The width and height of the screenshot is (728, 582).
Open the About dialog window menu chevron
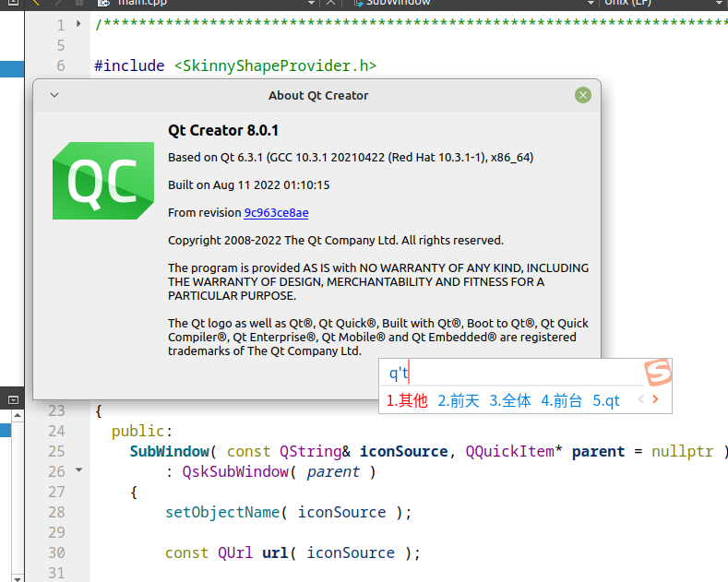click(54, 95)
